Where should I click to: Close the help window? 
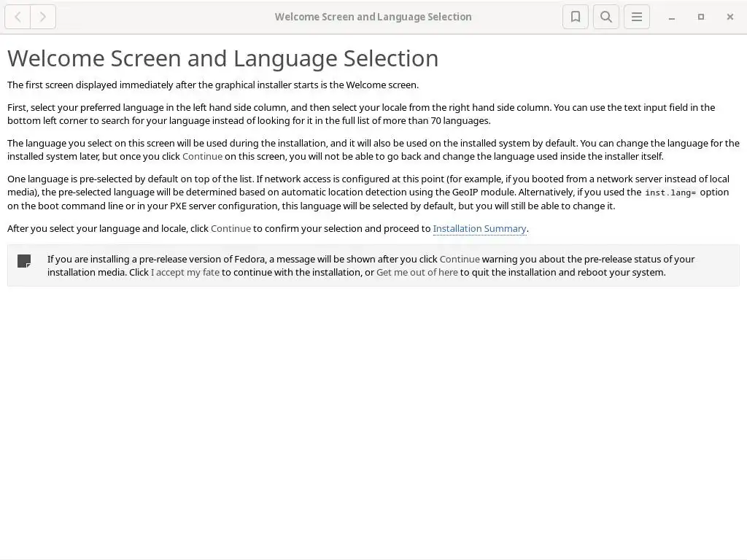729,17
